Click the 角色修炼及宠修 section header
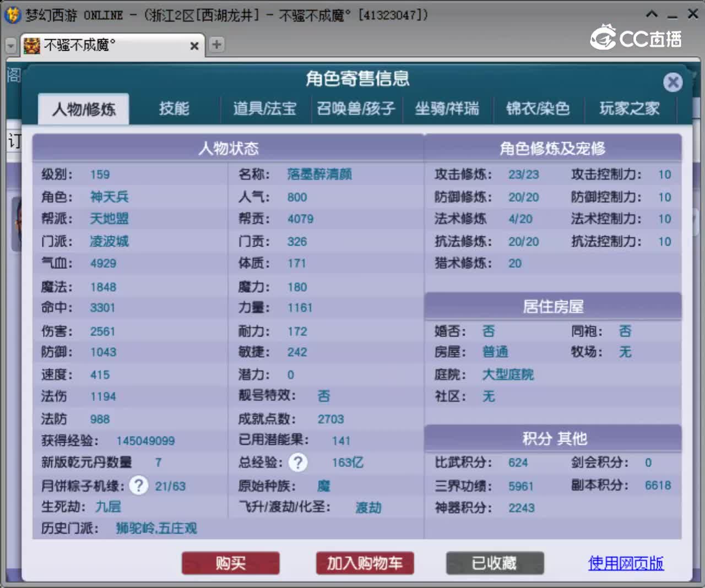Viewport: 705px width, 588px height. click(x=552, y=148)
